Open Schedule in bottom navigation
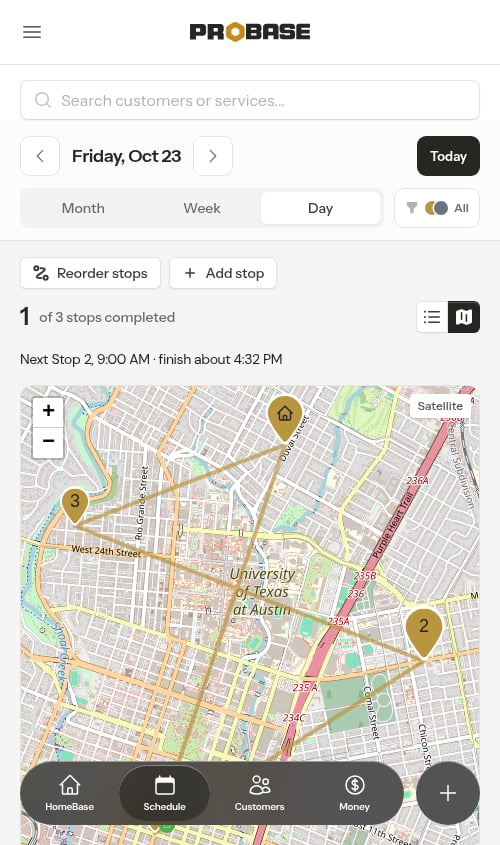This screenshot has height=845, width=500. (x=164, y=793)
